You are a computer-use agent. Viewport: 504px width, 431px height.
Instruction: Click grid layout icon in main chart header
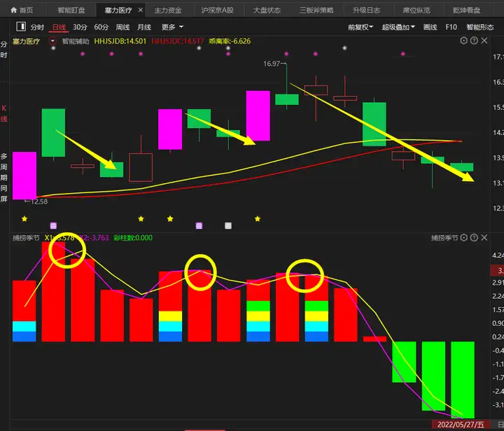click(x=484, y=41)
